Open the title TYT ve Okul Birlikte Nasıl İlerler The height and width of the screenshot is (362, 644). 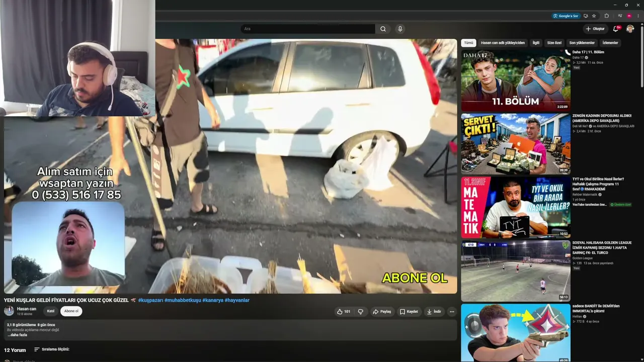coord(598,184)
